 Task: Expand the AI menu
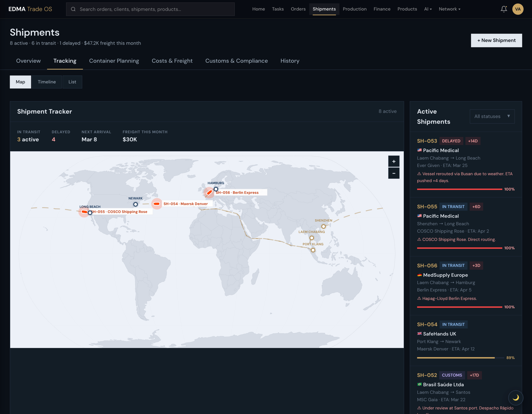(428, 9)
